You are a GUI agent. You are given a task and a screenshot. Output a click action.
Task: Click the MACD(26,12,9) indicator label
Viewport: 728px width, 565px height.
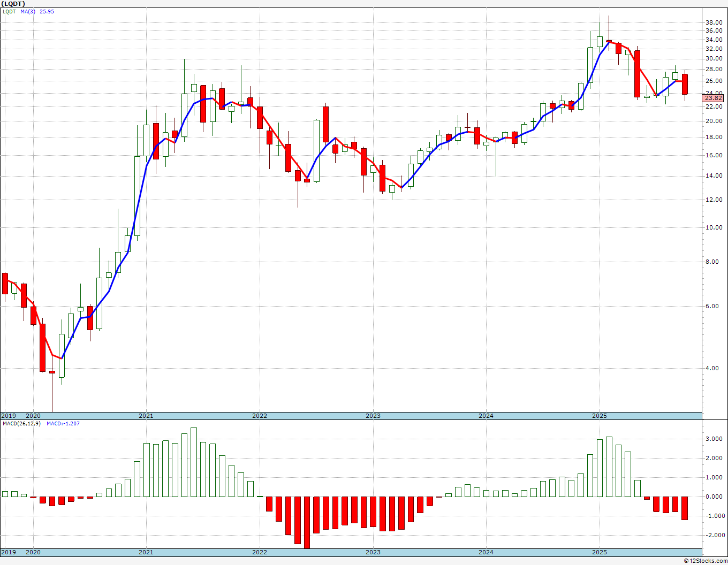pos(21,424)
